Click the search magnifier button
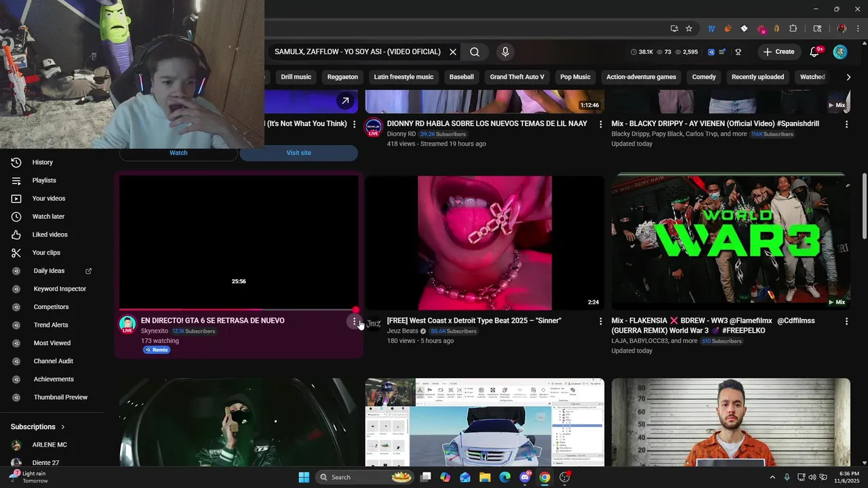Image resolution: width=868 pixels, height=488 pixels. [475, 52]
